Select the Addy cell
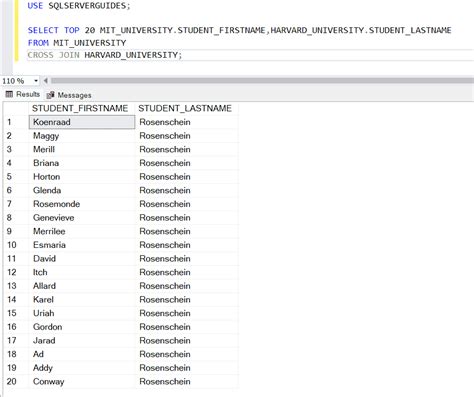Viewport: 474px width, 397px height. click(82, 368)
